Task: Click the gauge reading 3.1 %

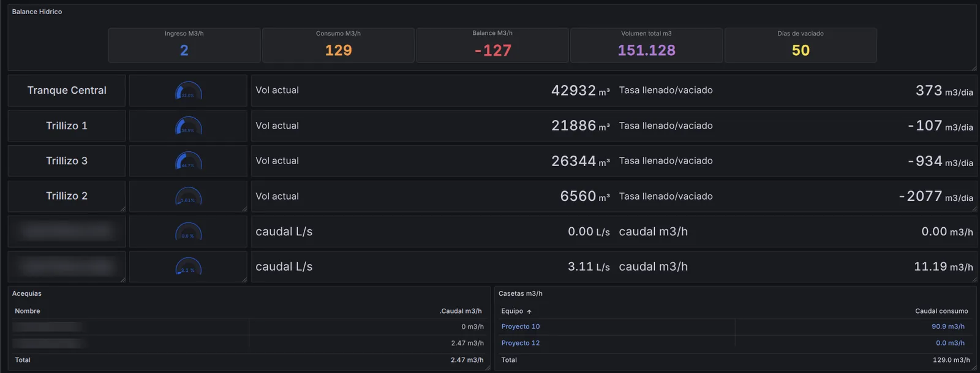Action: click(189, 266)
